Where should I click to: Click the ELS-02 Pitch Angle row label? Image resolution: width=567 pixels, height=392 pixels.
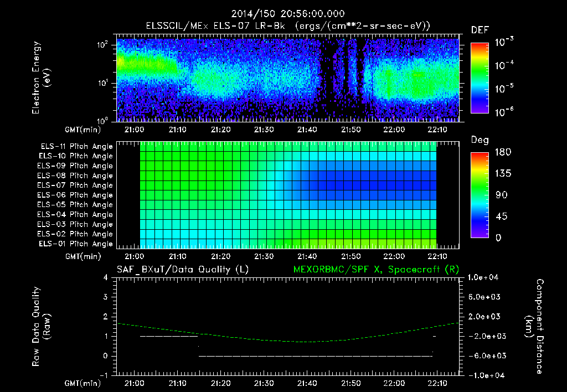(x=75, y=234)
